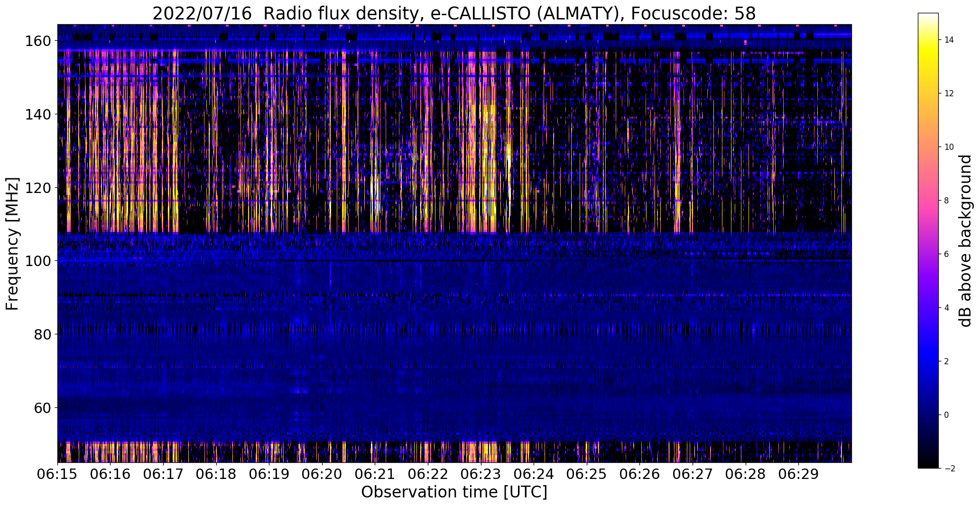Click the 'Frequency [MHz]' axis label
This screenshot has height=506, width=980.
click(12, 244)
